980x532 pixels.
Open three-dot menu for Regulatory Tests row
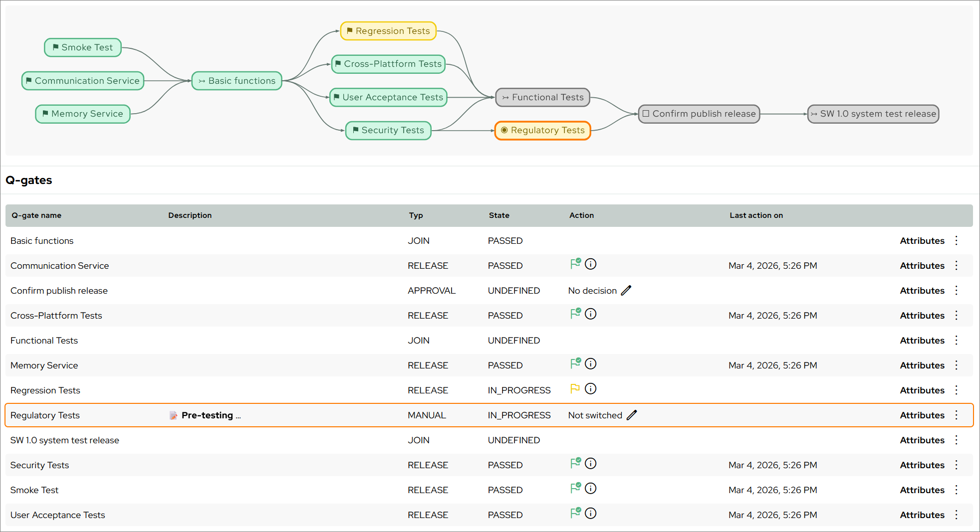point(956,415)
